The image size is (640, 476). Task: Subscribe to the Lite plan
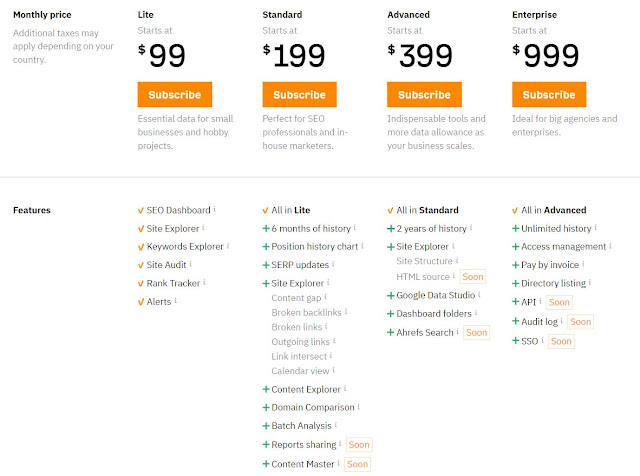point(175,94)
